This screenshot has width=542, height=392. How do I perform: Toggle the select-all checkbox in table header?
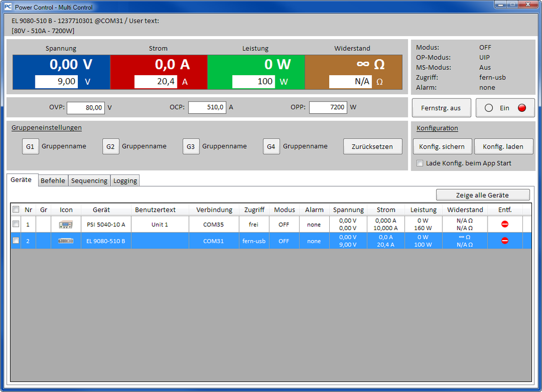[x=15, y=209]
